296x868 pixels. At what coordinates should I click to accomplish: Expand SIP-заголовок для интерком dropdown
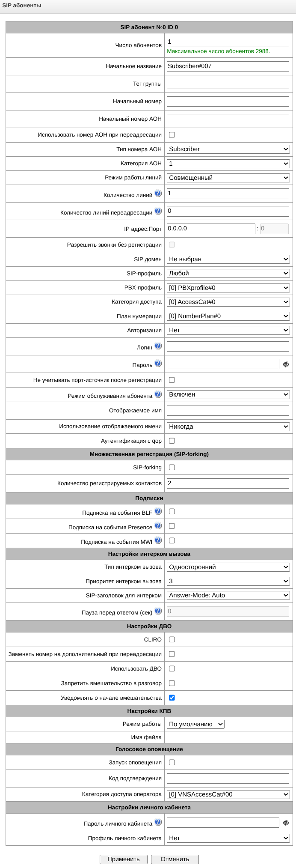click(228, 595)
